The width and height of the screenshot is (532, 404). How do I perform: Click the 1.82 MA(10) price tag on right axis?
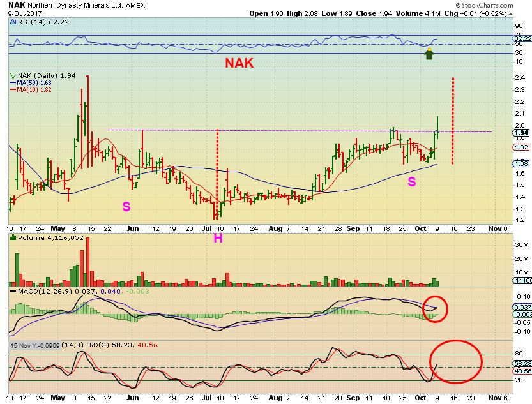coord(521,147)
